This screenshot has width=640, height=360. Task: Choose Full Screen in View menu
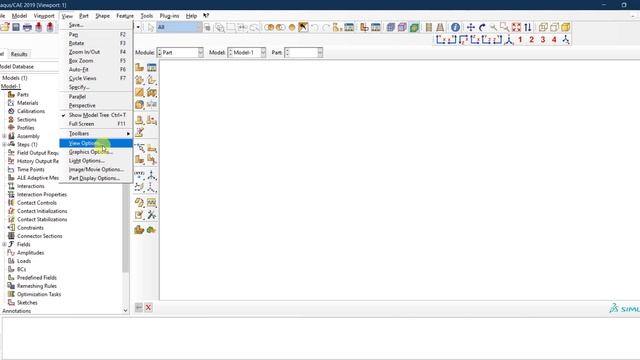point(96,124)
